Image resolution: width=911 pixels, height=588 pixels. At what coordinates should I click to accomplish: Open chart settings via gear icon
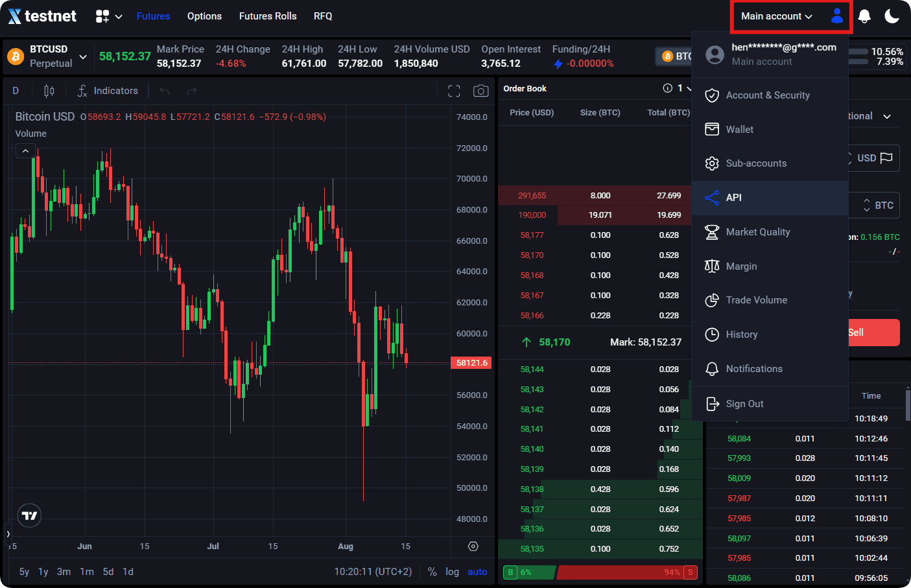pyautogui.click(x=473, y=547)
